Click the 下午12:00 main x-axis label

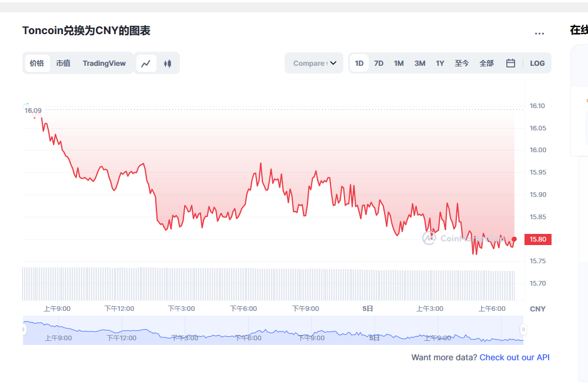click(x=119, y=309)
